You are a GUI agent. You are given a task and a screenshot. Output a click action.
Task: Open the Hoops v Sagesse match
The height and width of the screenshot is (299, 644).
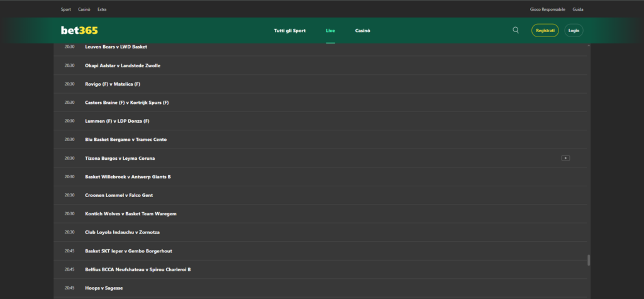104,288
